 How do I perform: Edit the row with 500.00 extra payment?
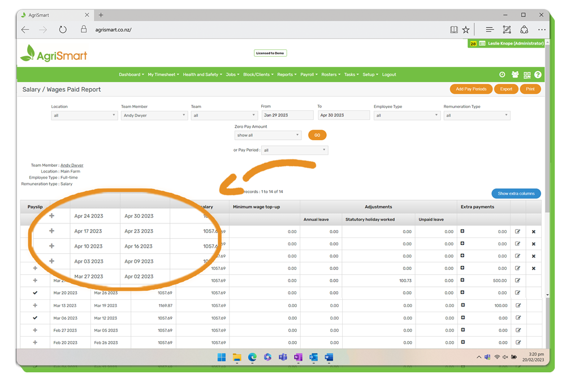click(x=517, y=281)
